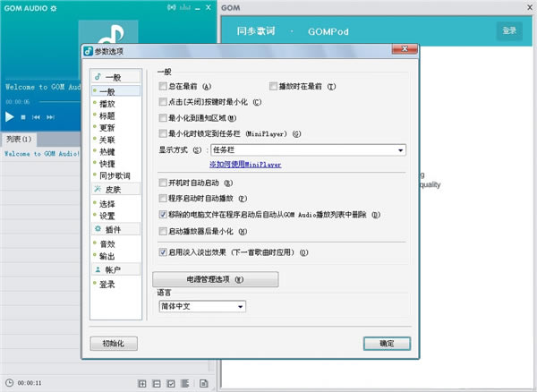Select 播放 in the options sidebar

click(107, 104)
